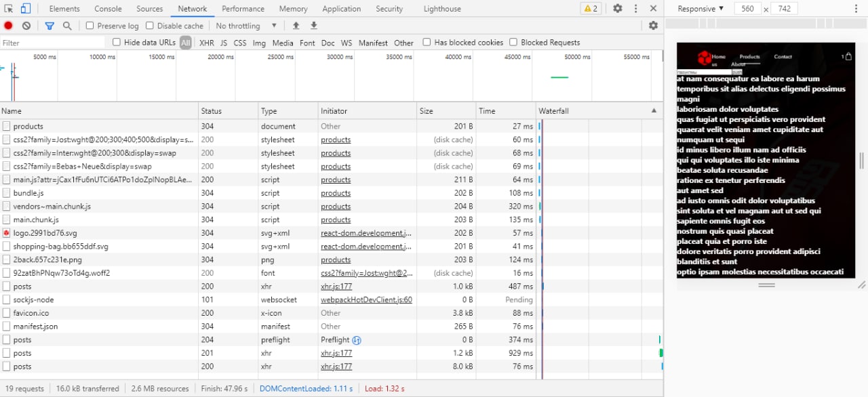Viewport: 868px width, 397px height.
Task: Toggle the device toolbar icon
Action: 26,9
